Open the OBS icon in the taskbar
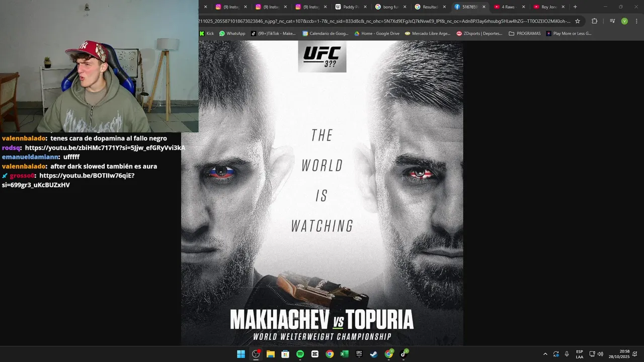The width and height of the screenshot is (644, 362). pos(256,354)
